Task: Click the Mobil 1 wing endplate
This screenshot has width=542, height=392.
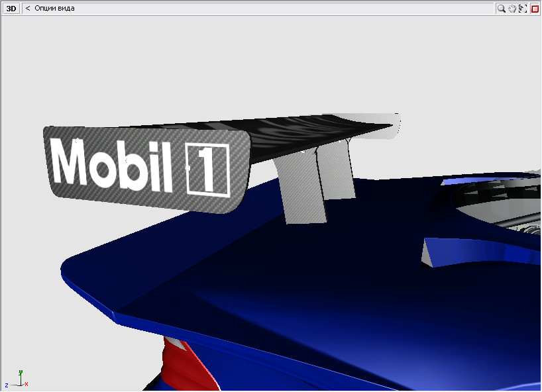Action: [147, 170]
